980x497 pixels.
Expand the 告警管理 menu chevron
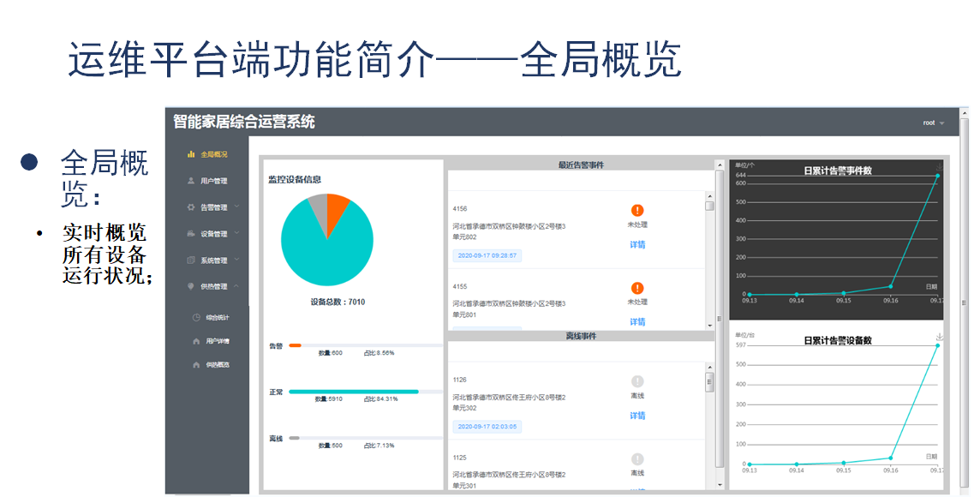coord(236,207)
